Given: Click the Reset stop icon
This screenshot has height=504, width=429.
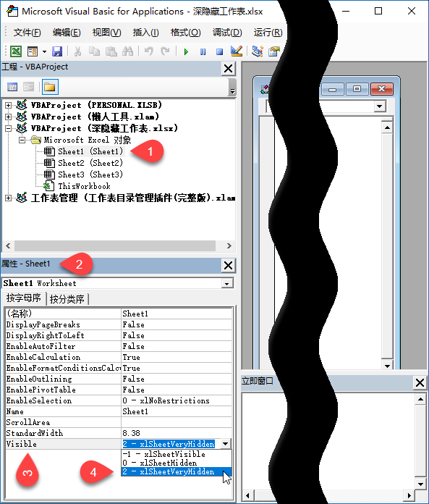Looking at the screenshot, I should click(x=220, y=51).
